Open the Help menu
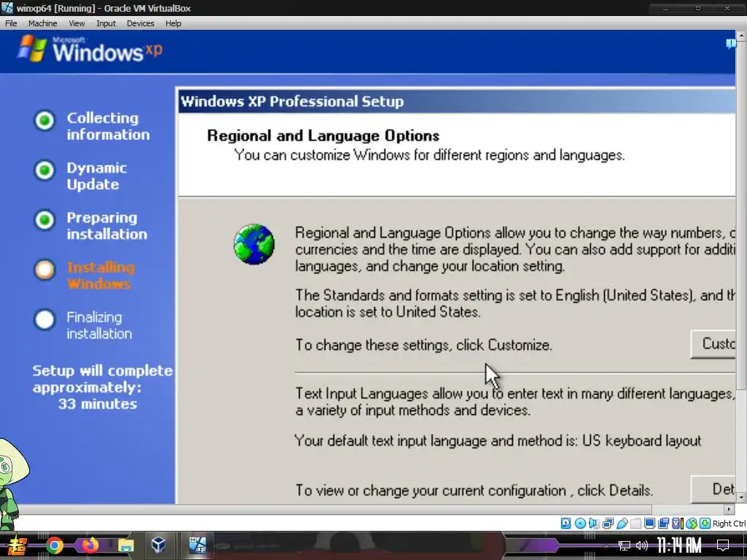This screenshot has height=560, width=747. pyautogui.click(x=174, y=23)
